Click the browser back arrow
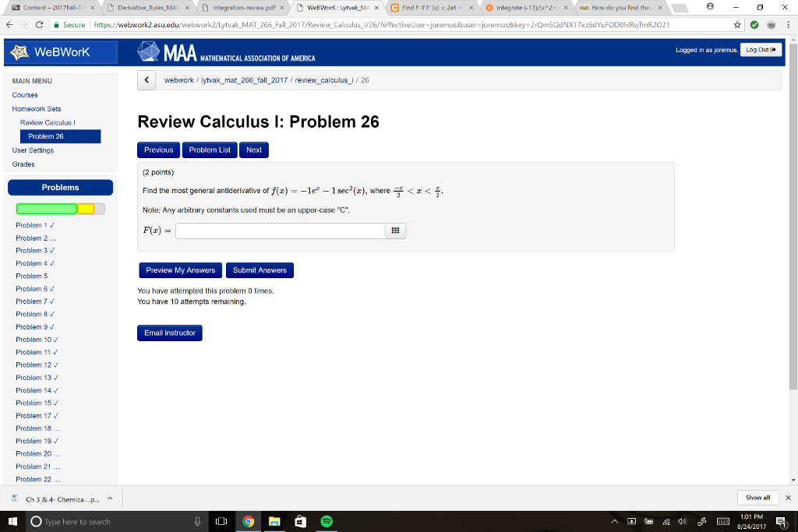The width and height of the screenshot is (798, 532). click(9, 24)
